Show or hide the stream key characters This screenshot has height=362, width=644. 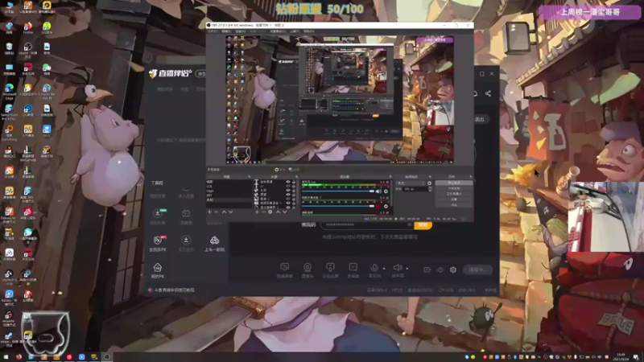(x=410, y=224)
